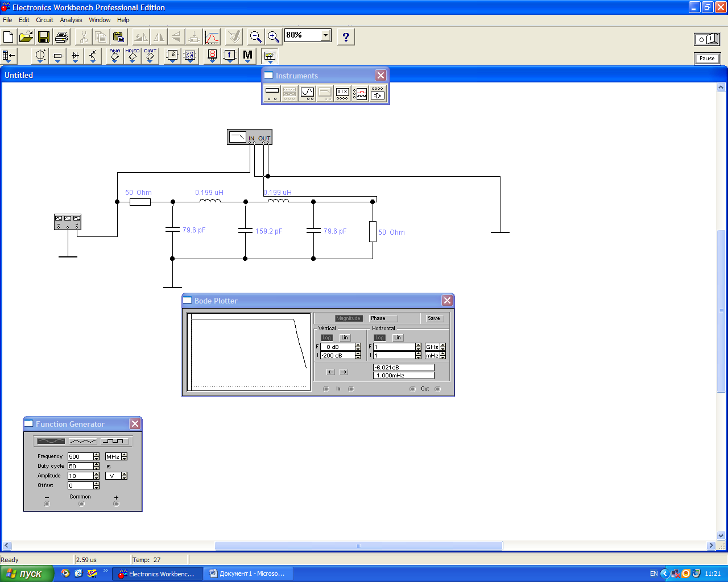Open the Basic components parts bin
Image resolution: width=728 pixels, height=582 pixels.
57,56
